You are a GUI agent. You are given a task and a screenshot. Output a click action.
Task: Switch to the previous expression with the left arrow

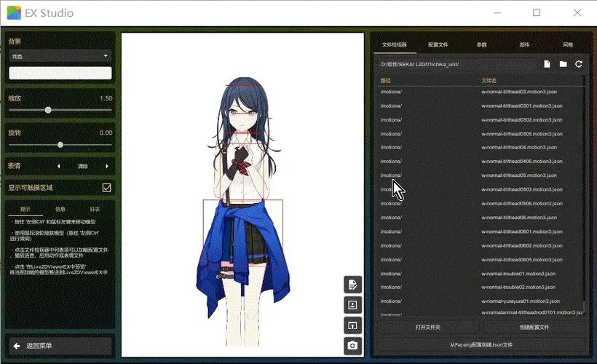tap(59, 166)
